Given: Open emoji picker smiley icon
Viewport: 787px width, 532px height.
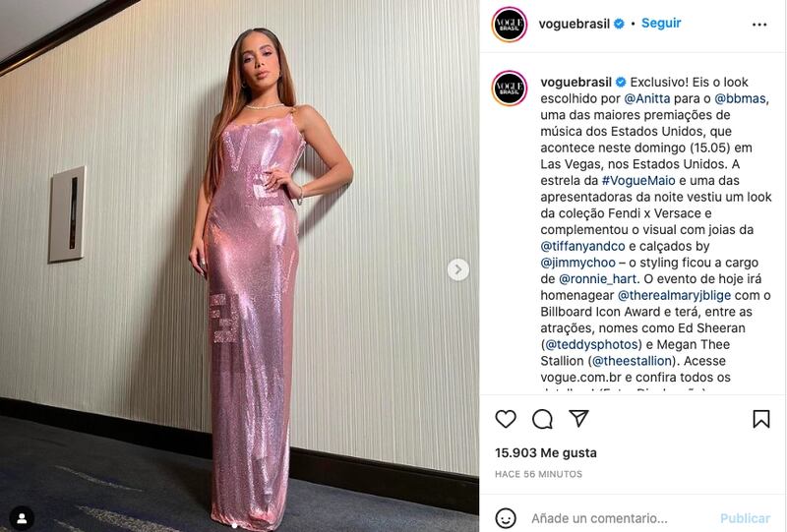Looking at the screenshot, I should point(506,518).
